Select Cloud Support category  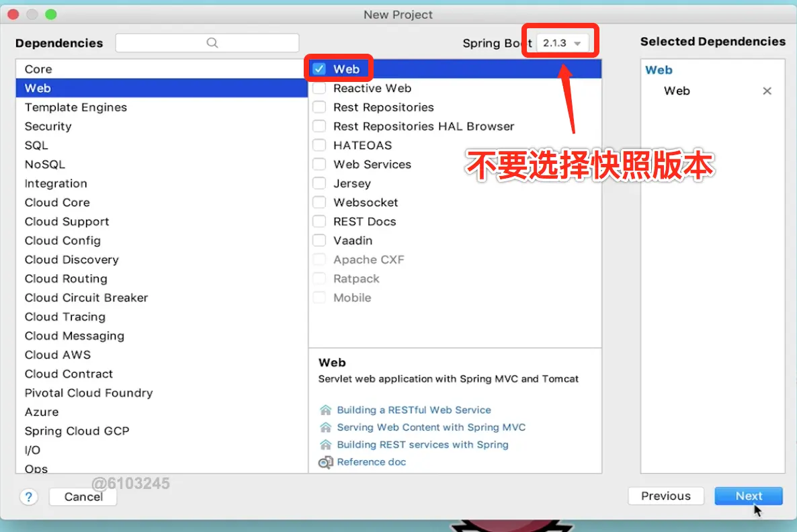[162, 222]
